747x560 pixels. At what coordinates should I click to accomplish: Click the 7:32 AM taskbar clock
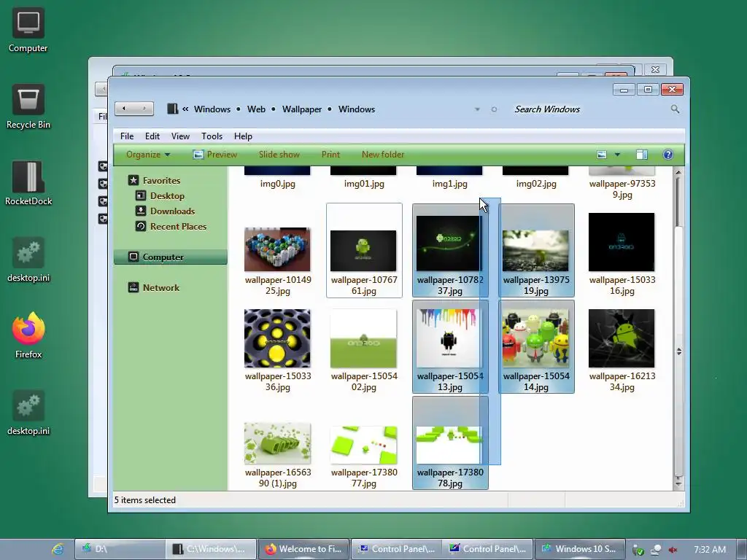tap(710, 550)
